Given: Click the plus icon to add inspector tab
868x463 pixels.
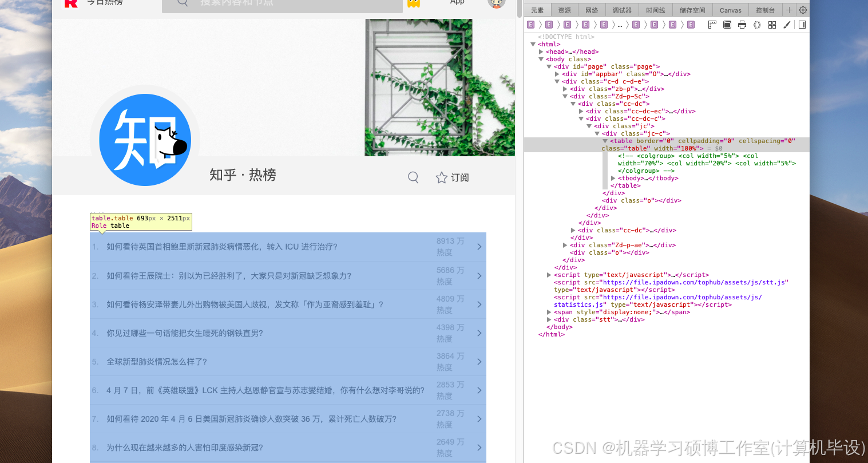Looking at the screenshot, I should (x=789, y=10).
